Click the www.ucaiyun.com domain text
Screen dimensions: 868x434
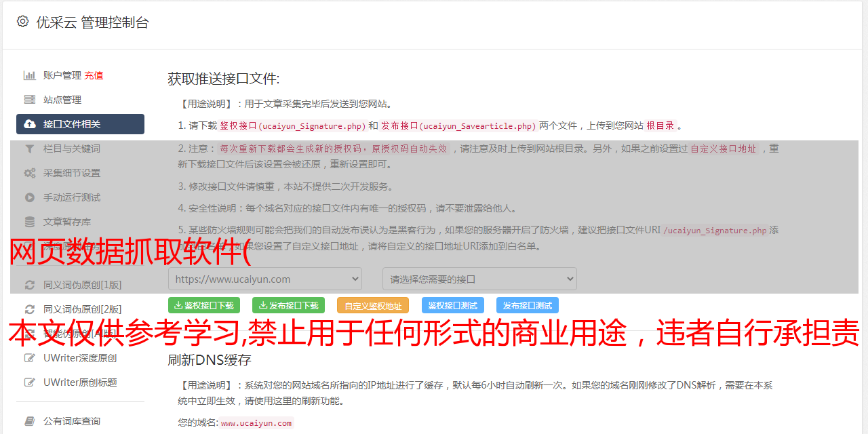(x=256, y=423)
